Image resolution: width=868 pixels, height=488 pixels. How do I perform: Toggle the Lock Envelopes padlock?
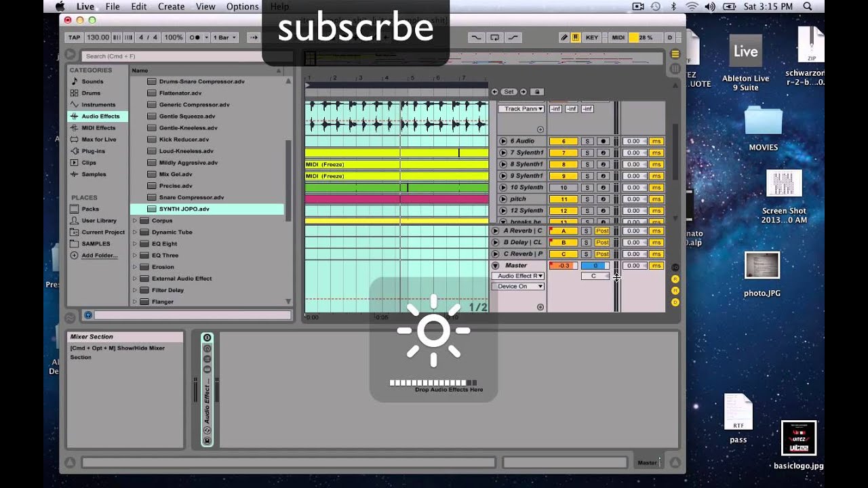(536, 91)
